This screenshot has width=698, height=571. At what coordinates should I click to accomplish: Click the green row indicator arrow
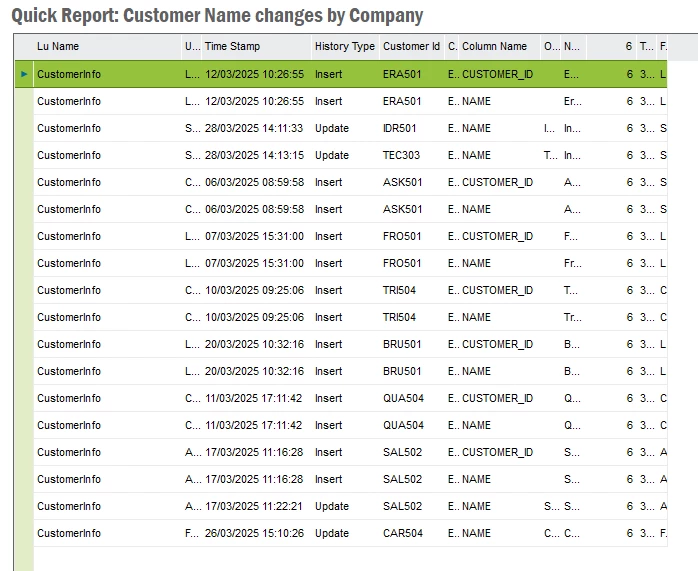tap(24, 74)
